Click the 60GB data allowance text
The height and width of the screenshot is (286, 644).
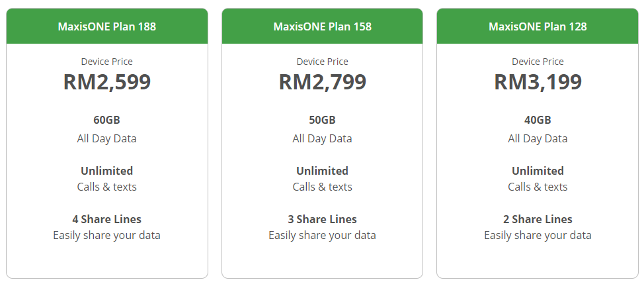(107, 120)
